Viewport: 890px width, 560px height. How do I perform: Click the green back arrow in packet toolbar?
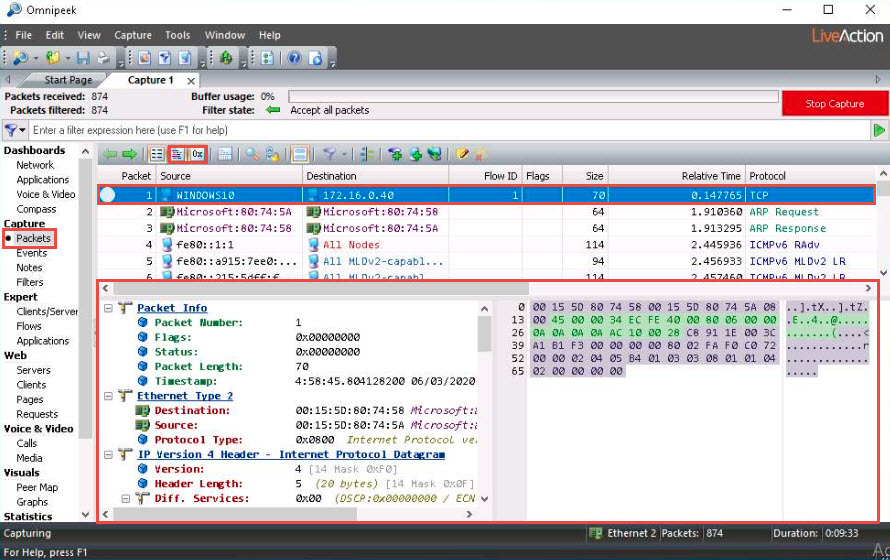coord(110,154)
